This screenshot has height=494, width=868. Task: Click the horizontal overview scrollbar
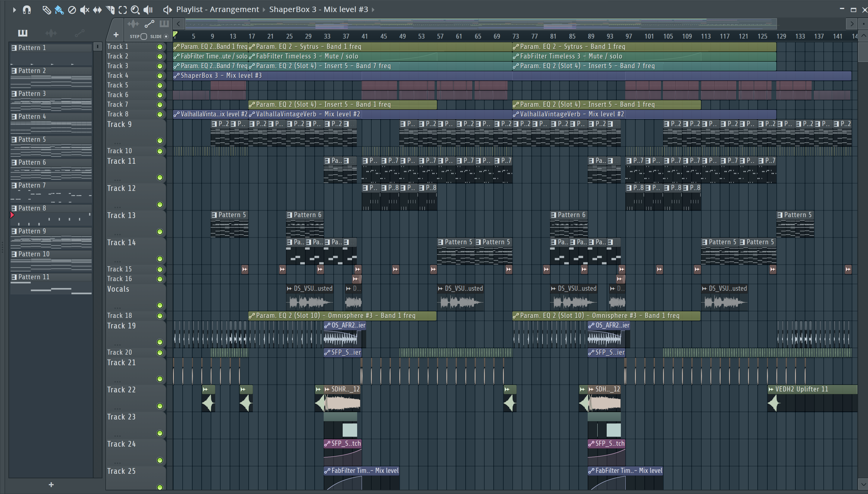click(x=481, y=24)
